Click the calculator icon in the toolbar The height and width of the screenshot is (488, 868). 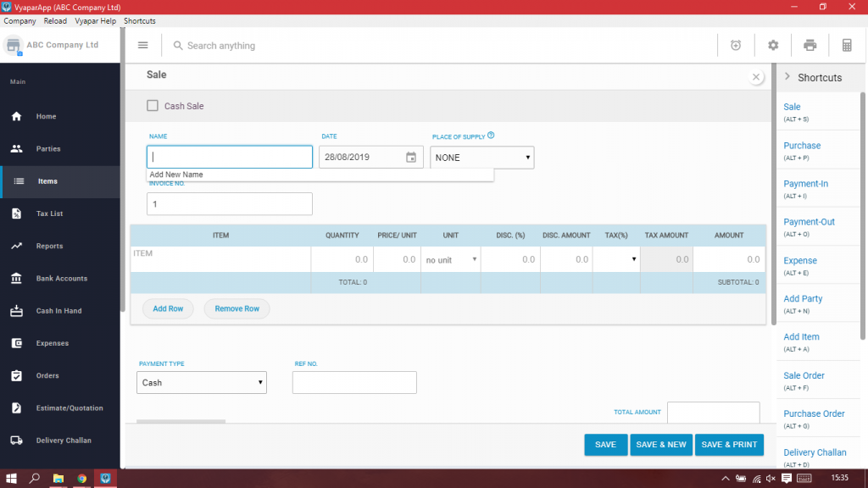(846, 45)
